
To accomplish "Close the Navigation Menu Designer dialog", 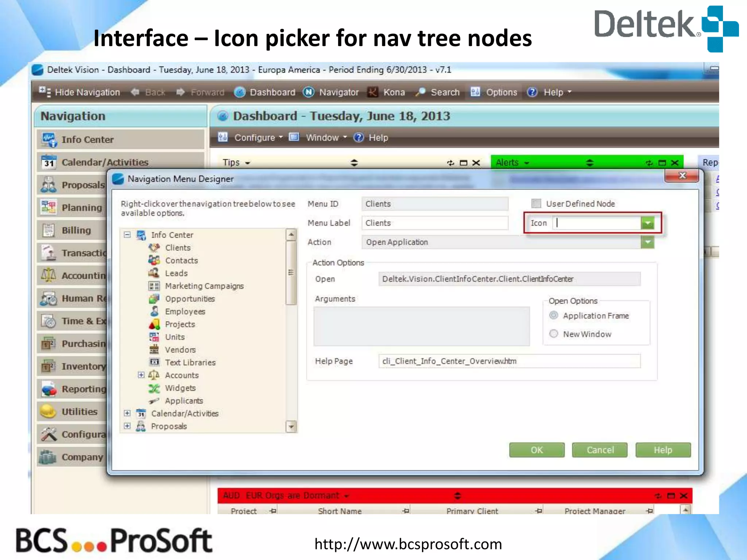I will tap(682, 176).
